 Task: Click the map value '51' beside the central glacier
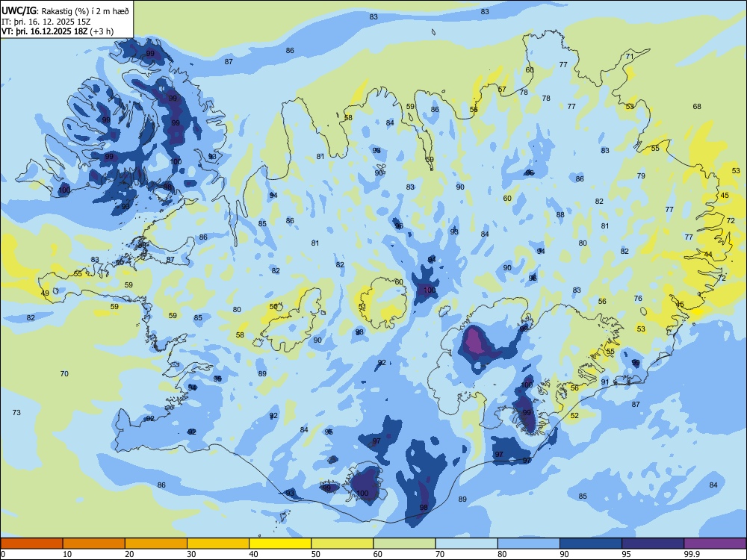click(x=362, y=307)
